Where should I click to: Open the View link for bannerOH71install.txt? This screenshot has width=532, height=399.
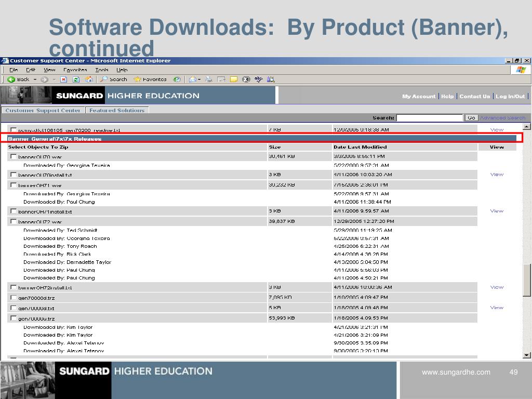497,211
